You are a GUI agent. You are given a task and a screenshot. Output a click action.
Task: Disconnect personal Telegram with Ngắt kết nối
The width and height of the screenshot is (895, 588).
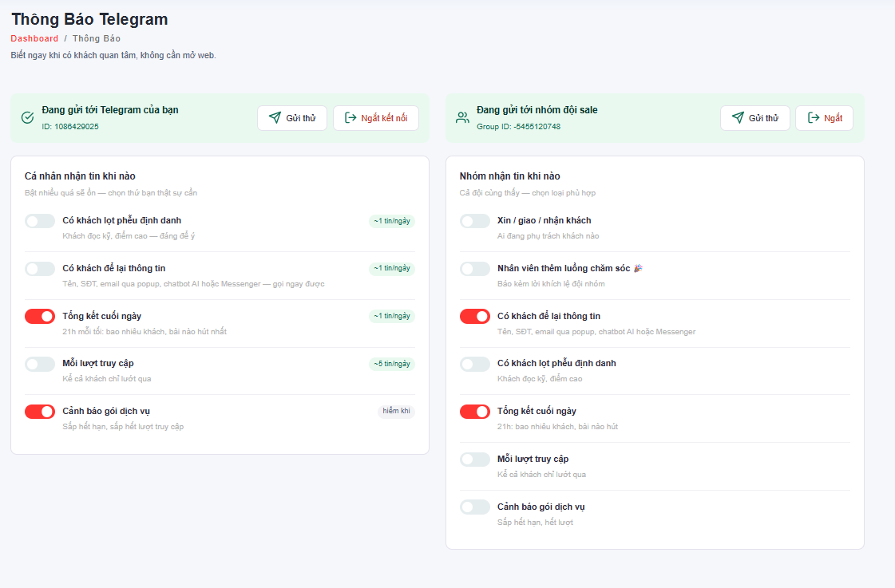coord(376,118)
